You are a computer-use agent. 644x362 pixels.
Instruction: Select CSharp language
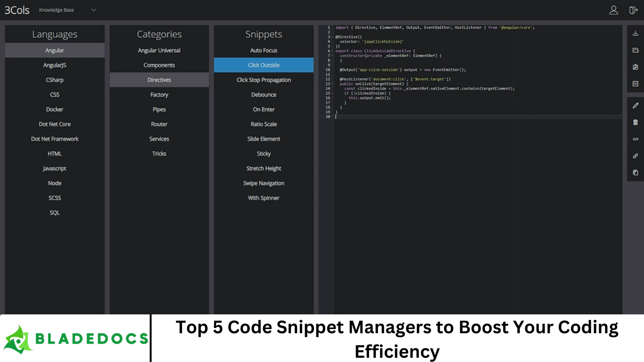click(55, 80)
